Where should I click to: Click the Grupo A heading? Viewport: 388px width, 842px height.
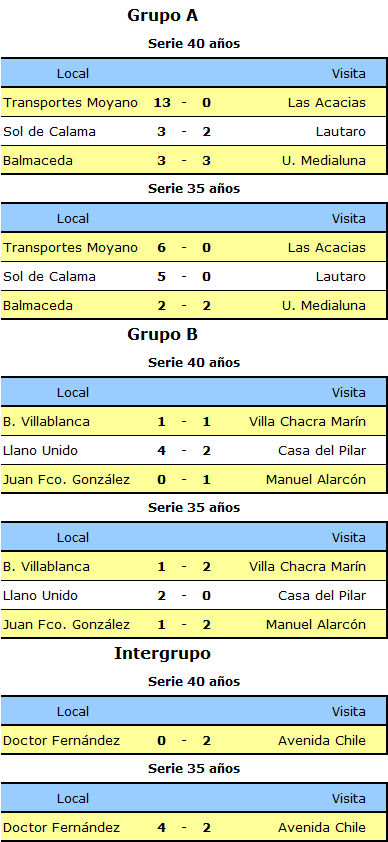pyautogui.click(x=163, y=16)
